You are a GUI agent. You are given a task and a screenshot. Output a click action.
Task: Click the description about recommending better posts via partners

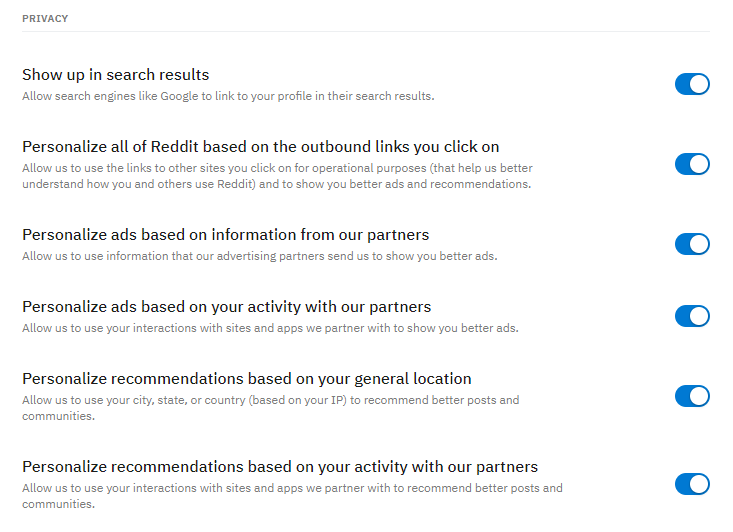[292, 495]
